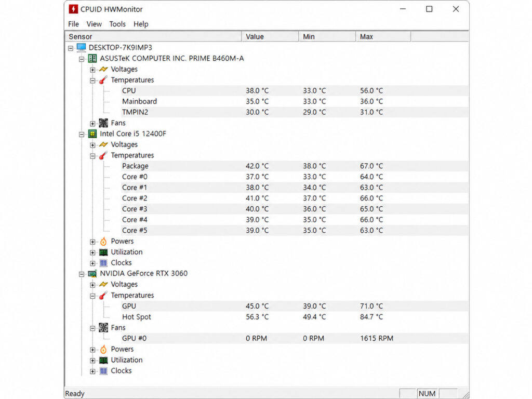Open the Help menu
The width and height of the screenshot is (532, 399).
click(141, 24)
